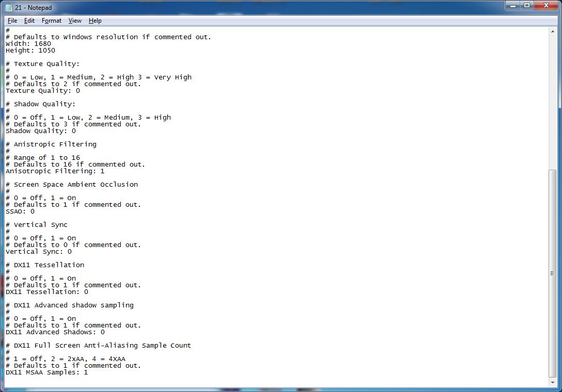
Task: Click the '# Texture Quality:' comment heading
Action: (43, 64)
